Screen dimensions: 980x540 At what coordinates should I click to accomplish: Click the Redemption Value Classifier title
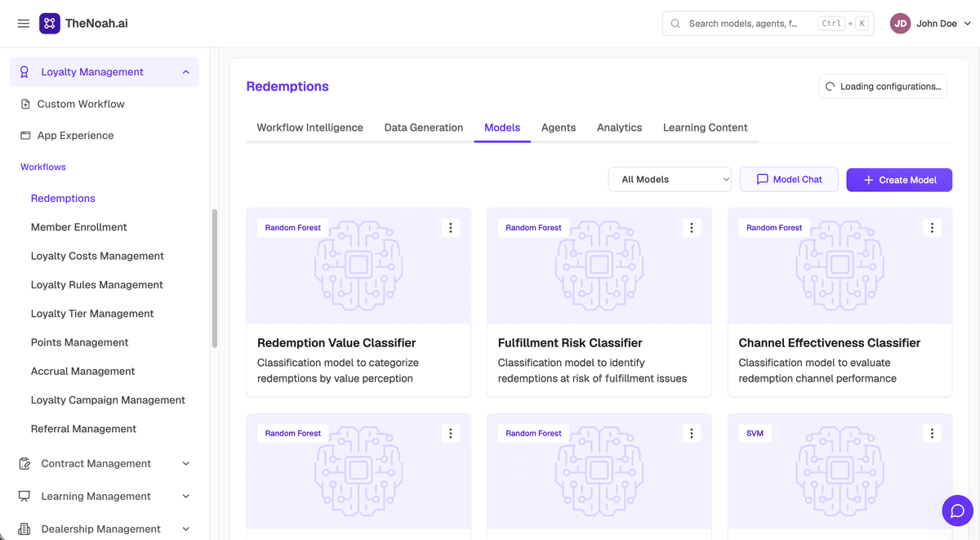336,343
